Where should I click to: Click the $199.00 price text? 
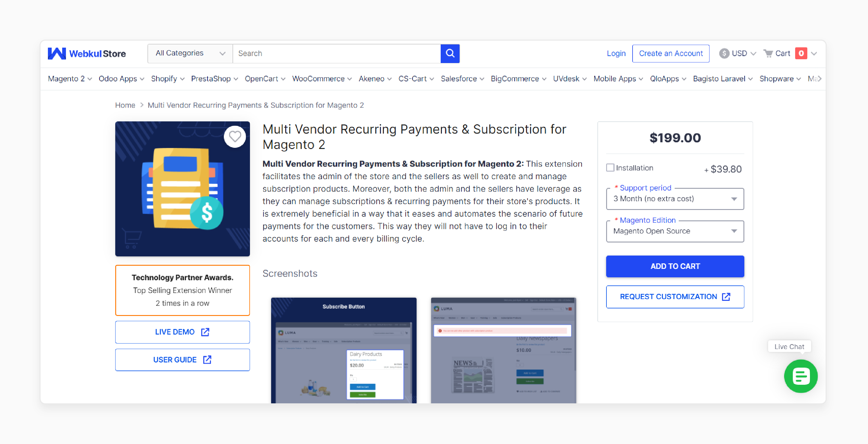coord(675,138)
